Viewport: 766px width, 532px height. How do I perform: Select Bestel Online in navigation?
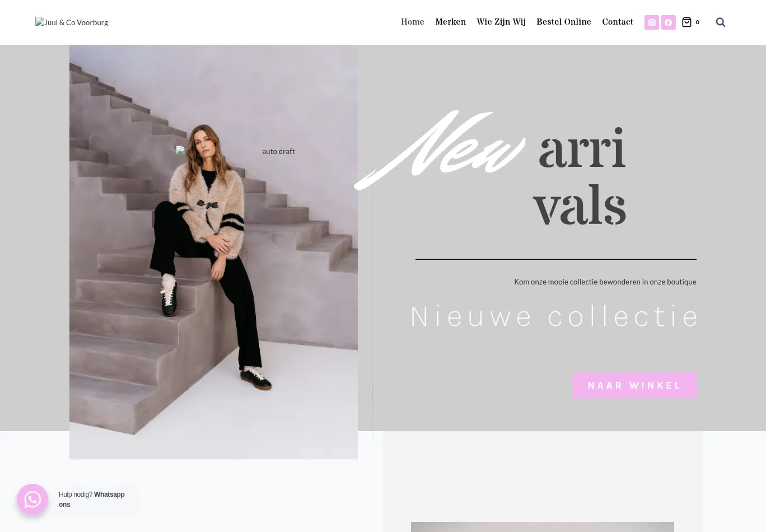(564, 22)
